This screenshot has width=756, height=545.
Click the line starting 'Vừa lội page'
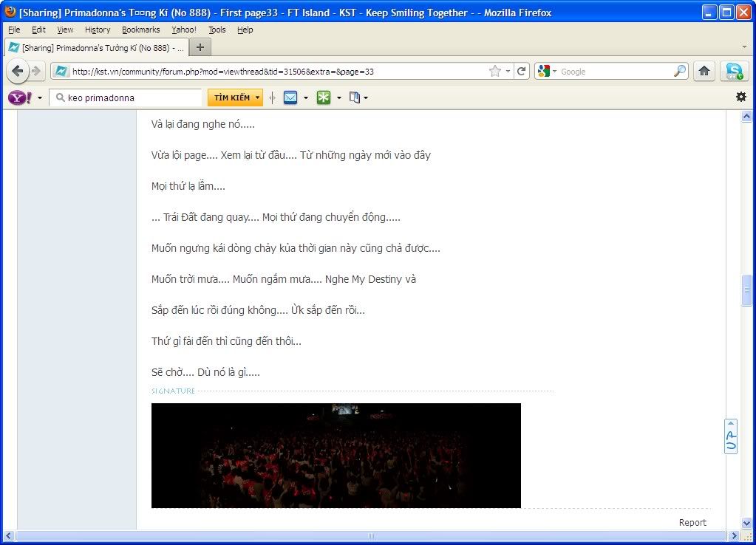pos(290,155)
